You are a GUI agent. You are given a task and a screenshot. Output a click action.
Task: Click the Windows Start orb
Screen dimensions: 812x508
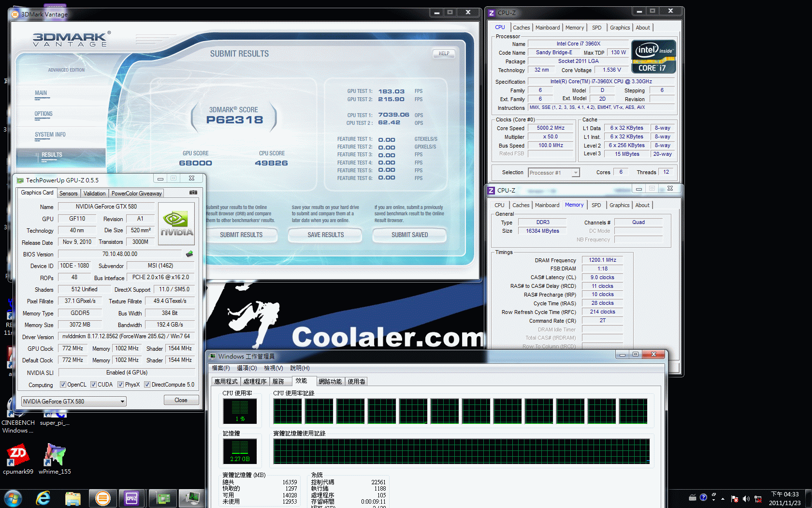pos(13,498)
